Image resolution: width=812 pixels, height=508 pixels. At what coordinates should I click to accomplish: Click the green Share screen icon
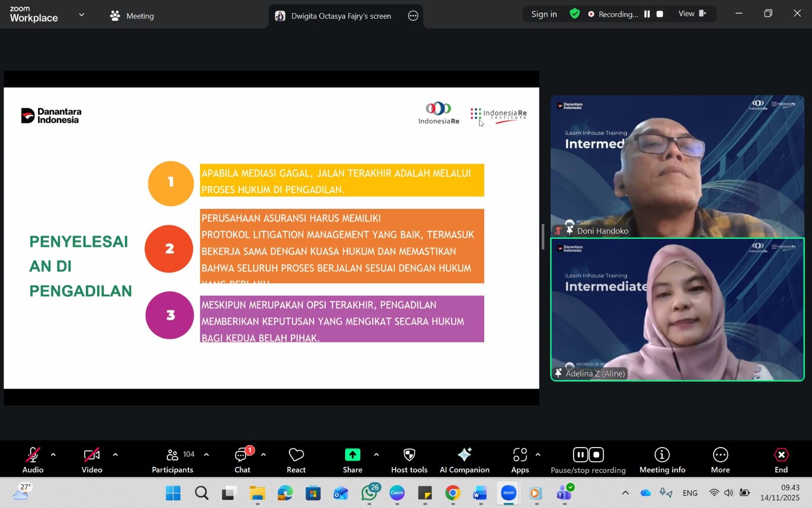point(352,455)
